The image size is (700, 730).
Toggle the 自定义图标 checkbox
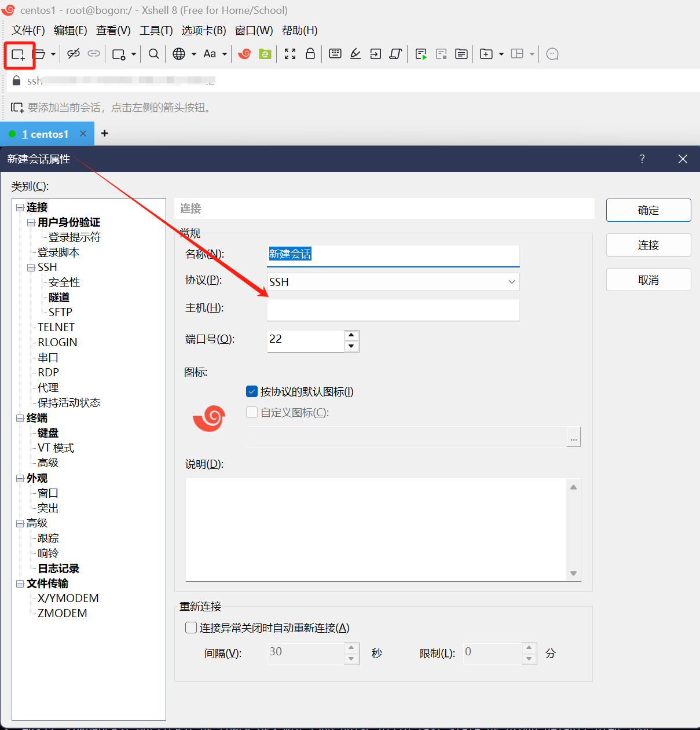pyautogui.click(x=252, y=412)
